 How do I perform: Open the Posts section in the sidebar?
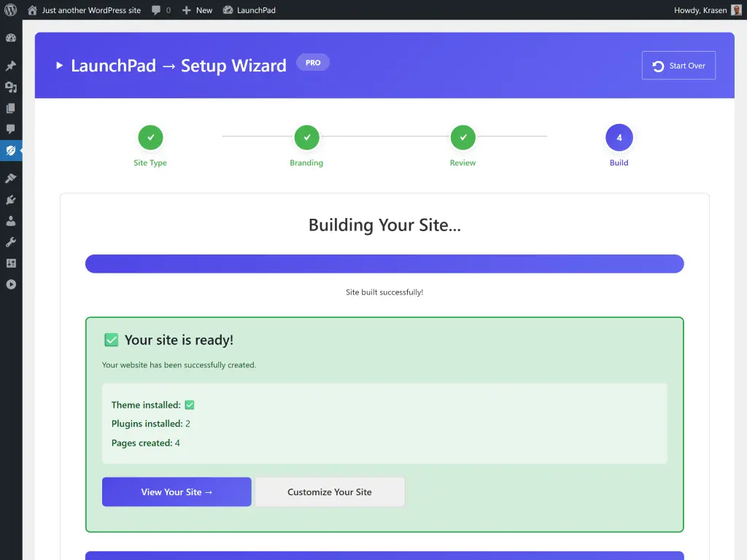click(11, 65)
